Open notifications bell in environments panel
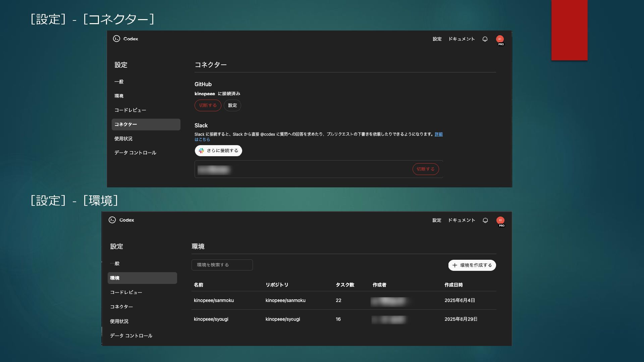 click(x=485, y=221)
